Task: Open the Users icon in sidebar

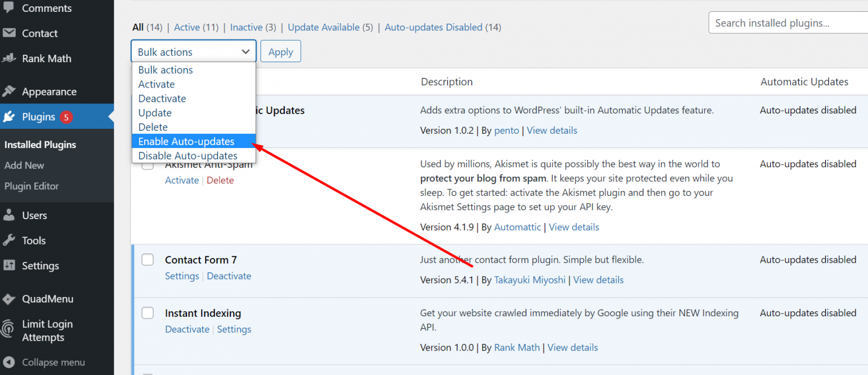Action: [10, 215]
